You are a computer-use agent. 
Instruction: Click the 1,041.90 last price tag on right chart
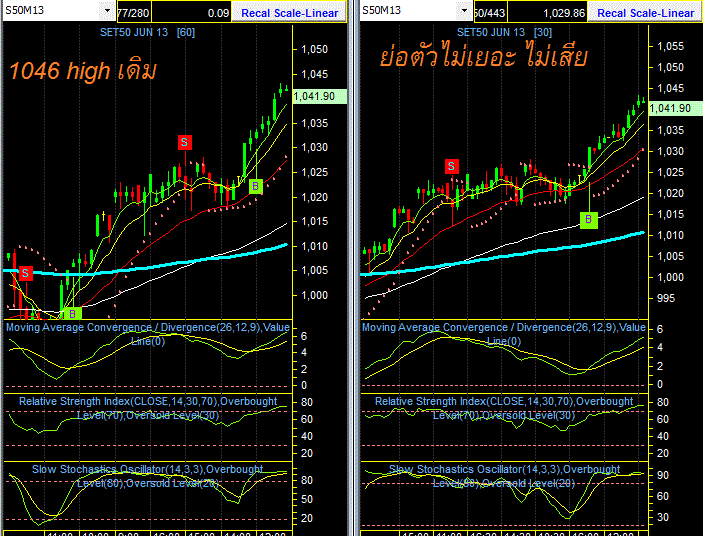pos(676,108)
